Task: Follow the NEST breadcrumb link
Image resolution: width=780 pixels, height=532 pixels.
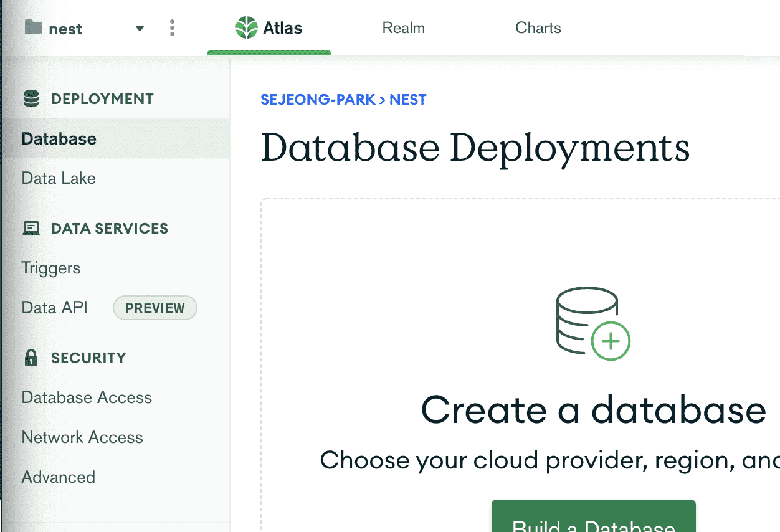Action: click(408, 100)
